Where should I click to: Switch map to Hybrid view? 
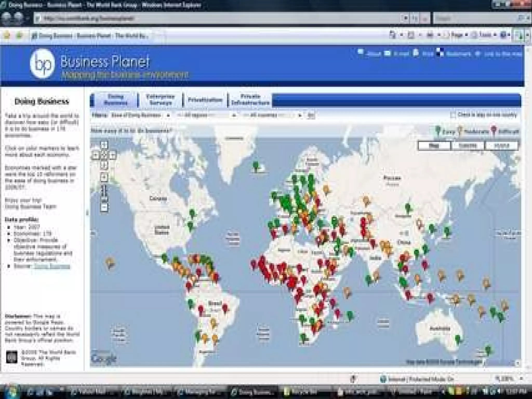tap(501, 146)
